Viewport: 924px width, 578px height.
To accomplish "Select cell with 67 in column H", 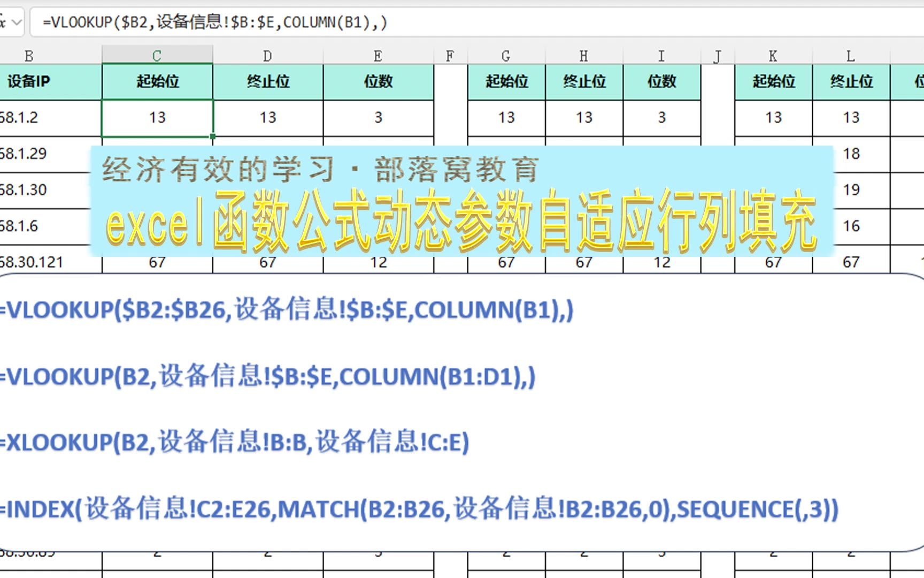I will pyautogui.click(x=584, y=262).
